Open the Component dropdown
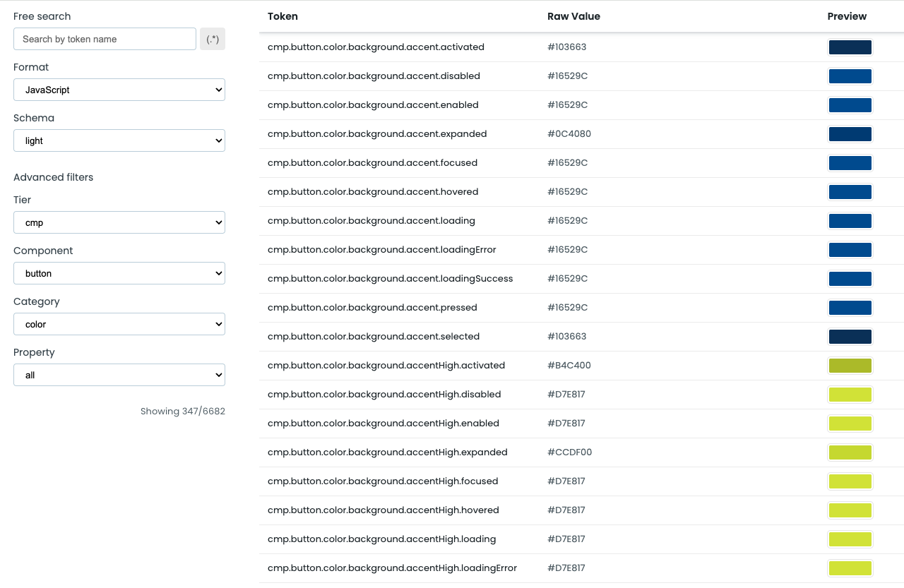Screen dimensions: 904x588 pos(119,273)
